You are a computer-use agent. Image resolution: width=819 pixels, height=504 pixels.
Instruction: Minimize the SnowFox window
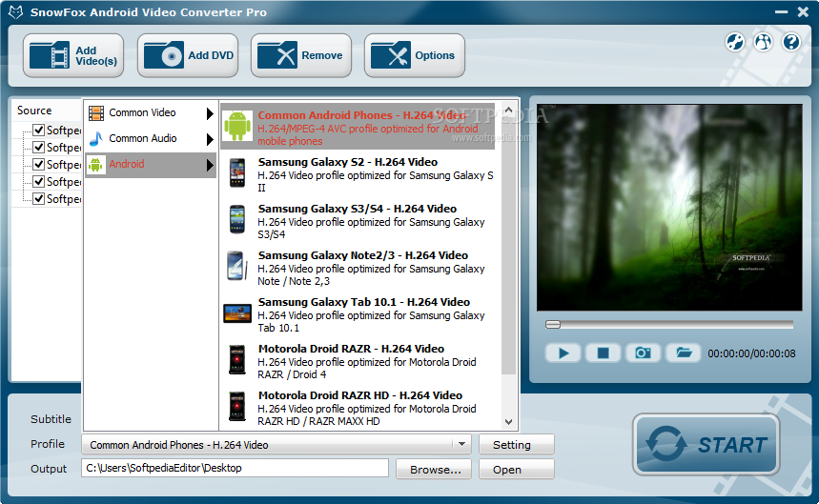(781, 11)
